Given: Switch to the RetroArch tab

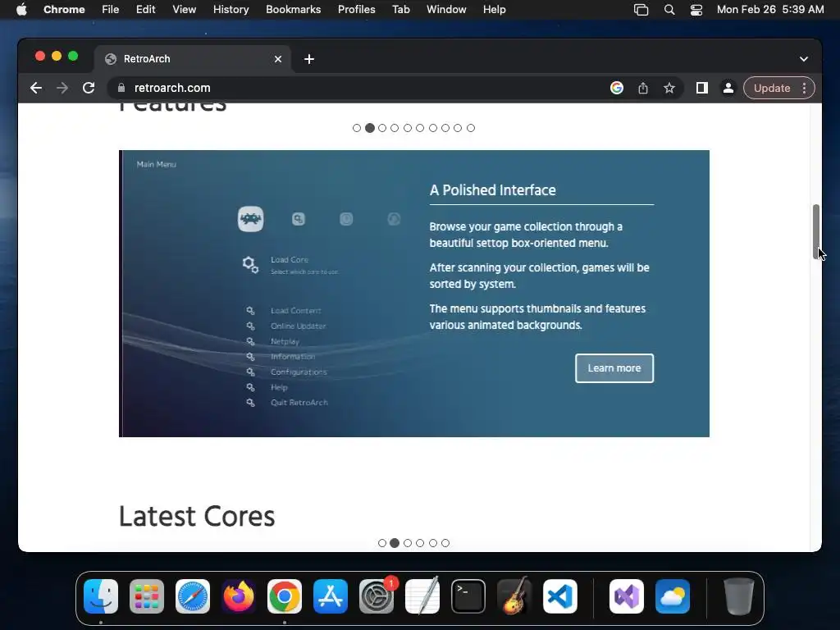Looking at the screenshot, I should tap(193, 59).
